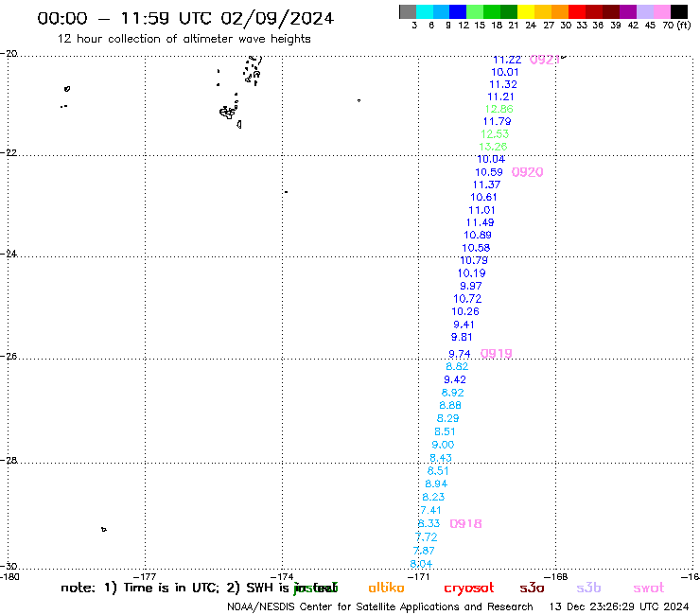Click the longitude label -174
This screenshot has width=700, height=615.
[282, 577]
